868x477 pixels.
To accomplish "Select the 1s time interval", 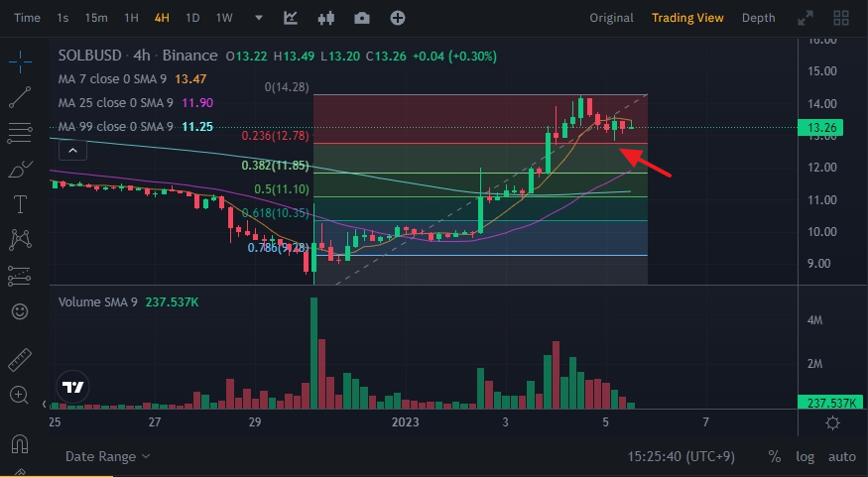I will point(62,18).
